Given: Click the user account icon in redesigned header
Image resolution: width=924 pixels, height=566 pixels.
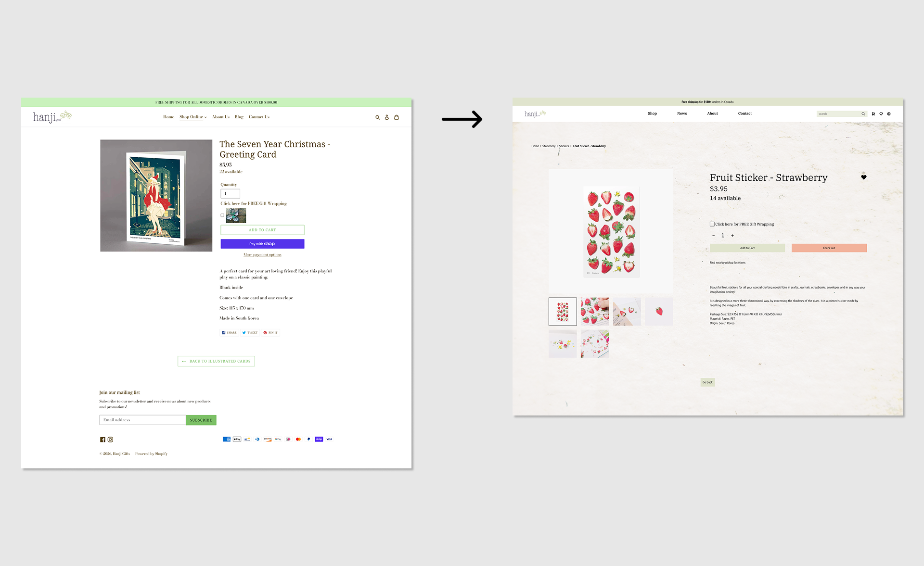Looking at the screenshot, I should click(889, 114).
